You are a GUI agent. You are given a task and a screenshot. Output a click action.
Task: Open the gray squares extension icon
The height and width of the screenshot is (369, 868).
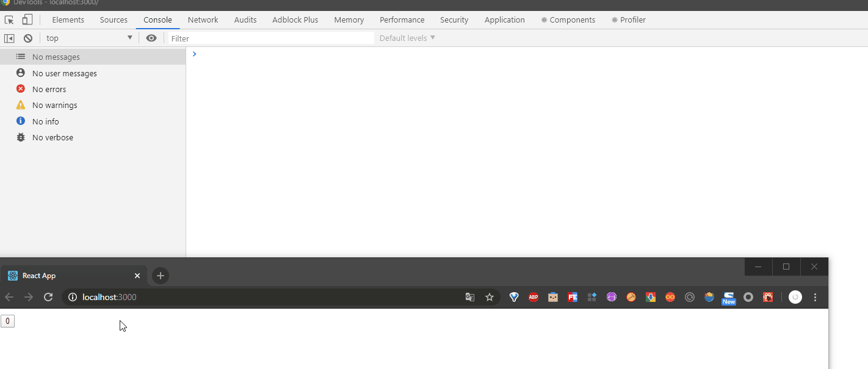pyautogui.click(x=592, y=297)
